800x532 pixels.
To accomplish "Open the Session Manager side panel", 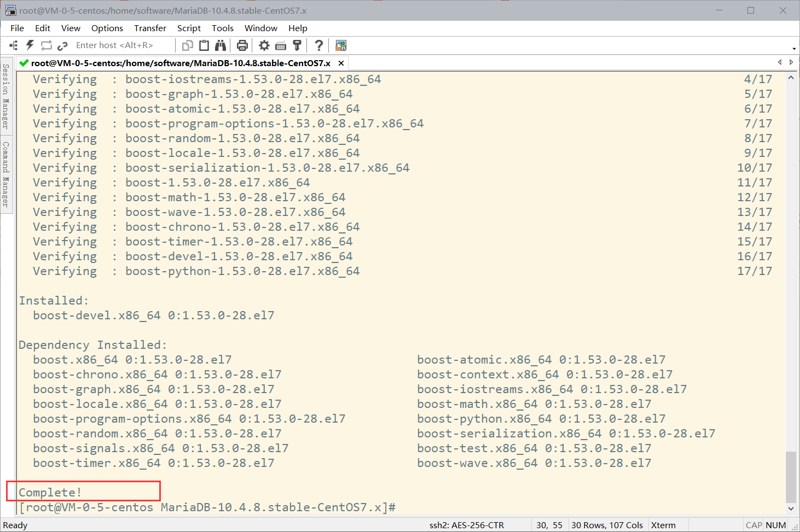I will coord(6,96).
